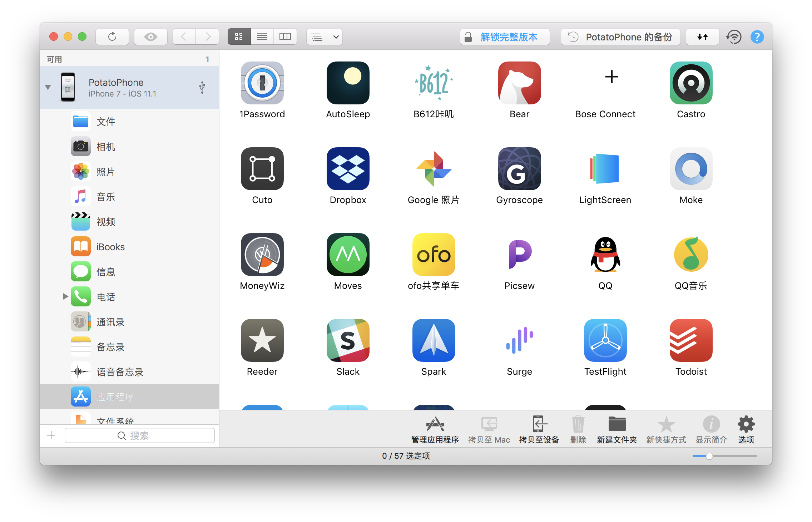Image resolution: width=812 pixels, height=522 pixels.
Task: Select the ofo共享单车 app icon
Action: tap(434, 255)
